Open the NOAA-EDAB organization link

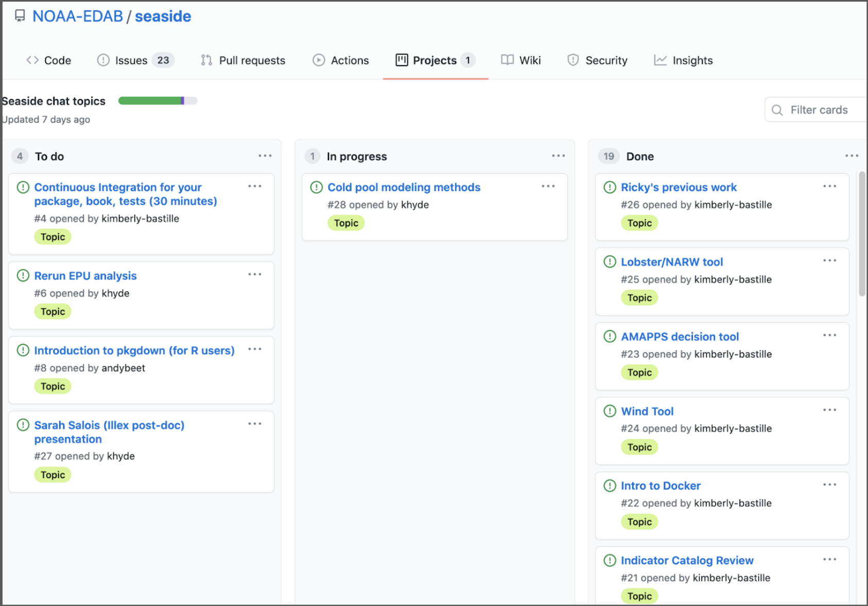click(78, 16)
